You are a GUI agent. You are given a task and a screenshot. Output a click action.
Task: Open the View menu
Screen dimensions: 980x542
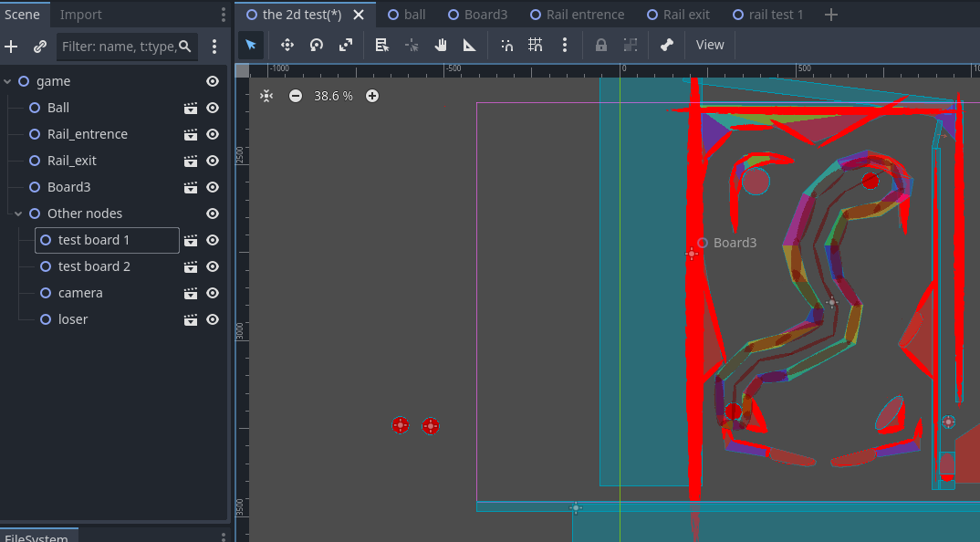click(x=710, y=45)
